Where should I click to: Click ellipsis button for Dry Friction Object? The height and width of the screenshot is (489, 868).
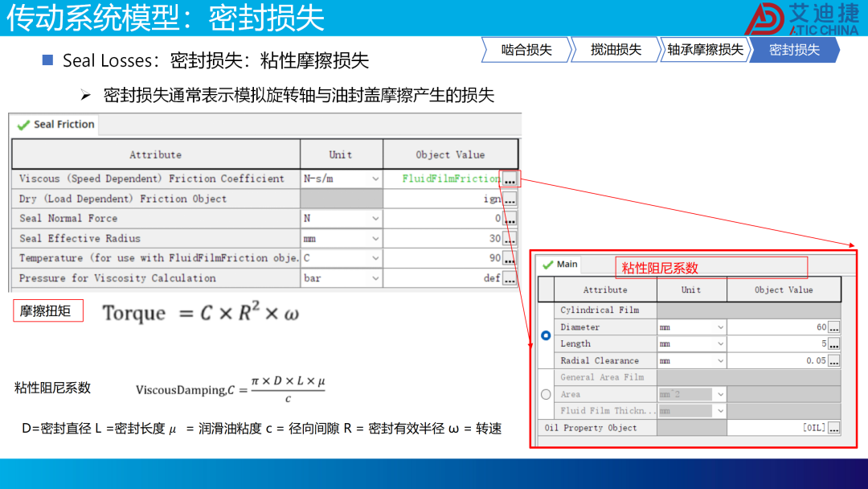coord(510,199)
